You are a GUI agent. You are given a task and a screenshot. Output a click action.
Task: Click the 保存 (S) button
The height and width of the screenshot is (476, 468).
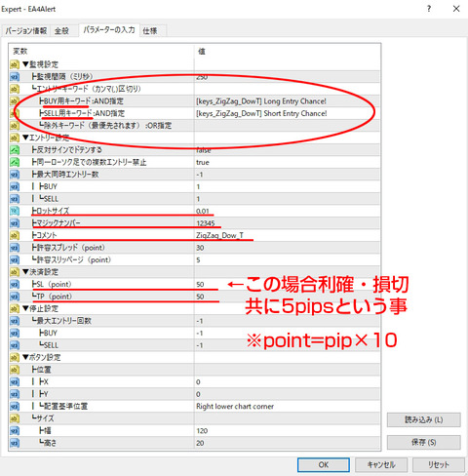point(423,442)
